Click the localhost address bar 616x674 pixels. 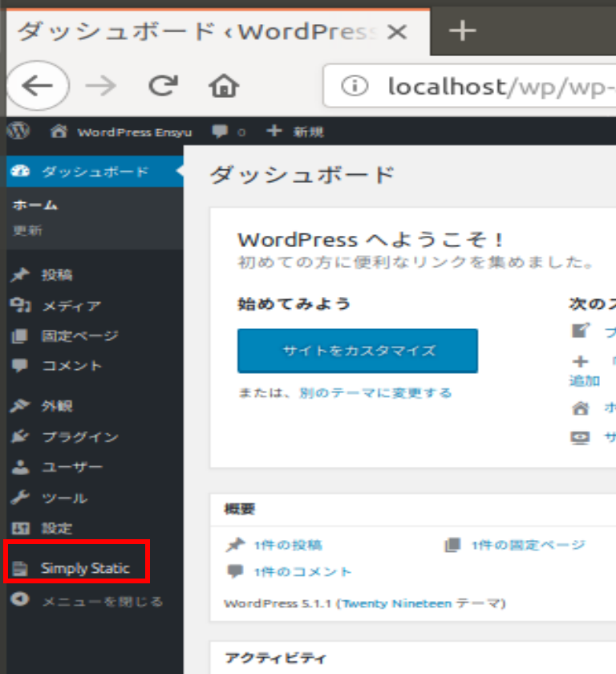(470, 86)
